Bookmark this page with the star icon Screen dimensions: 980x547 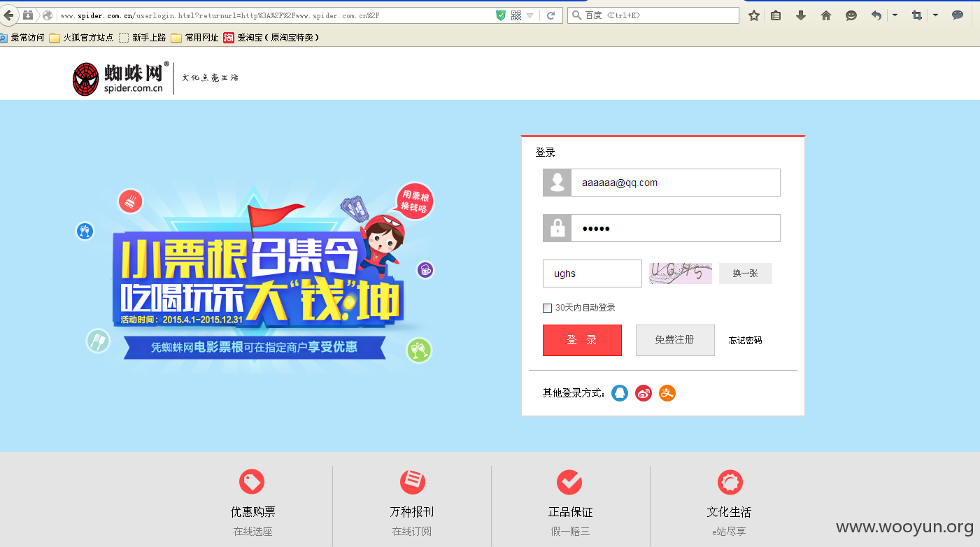[x=754, y=15]
